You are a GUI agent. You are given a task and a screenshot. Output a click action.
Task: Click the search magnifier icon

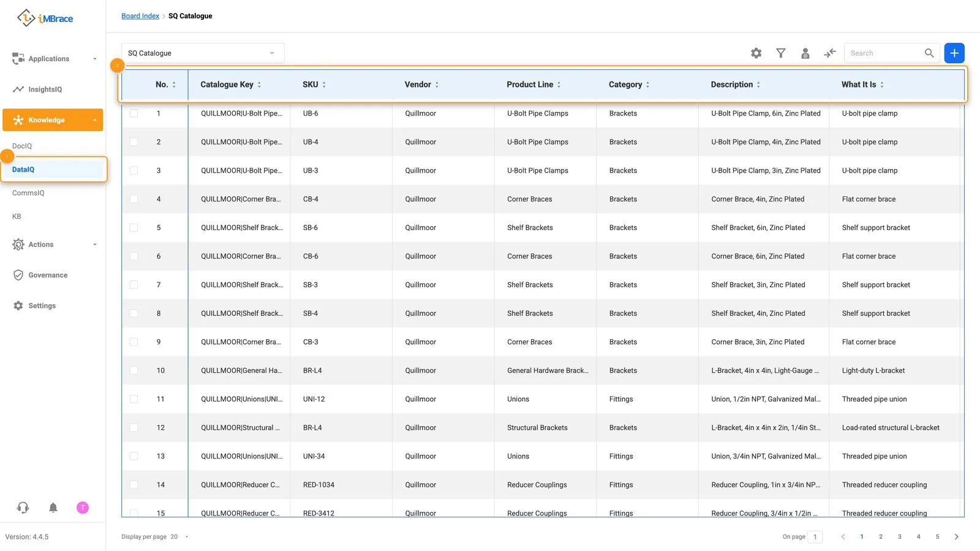pyautogui.click(x=929, y=53)
